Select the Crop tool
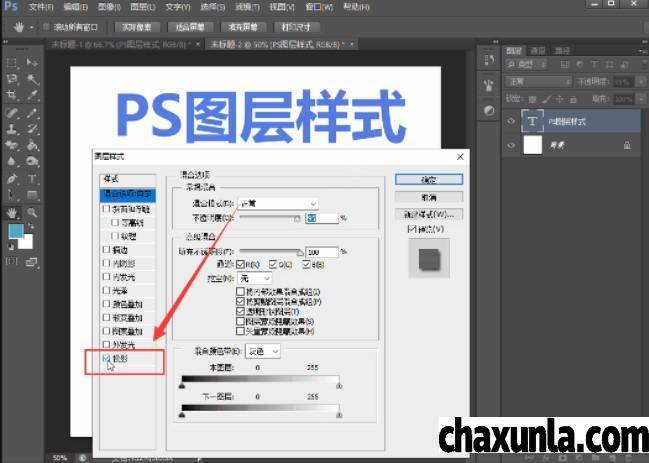 click(x=12, y=95)
